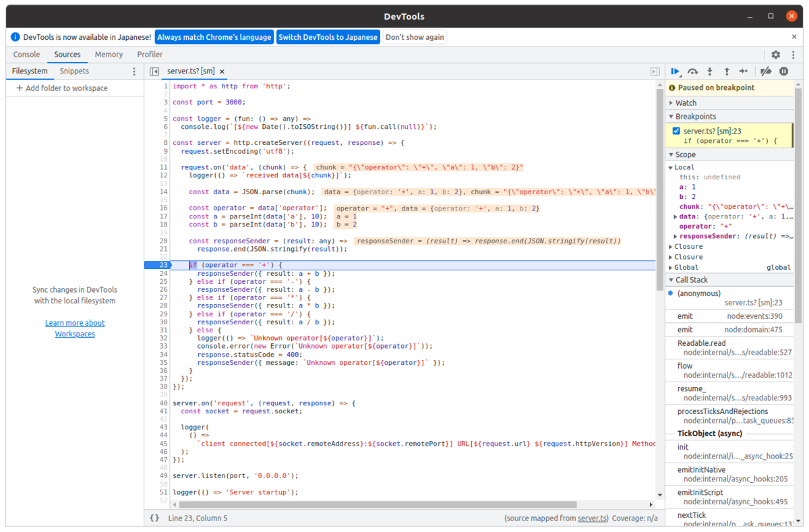Close the language notification bar
809x532 pixels.
pos(794,37)
